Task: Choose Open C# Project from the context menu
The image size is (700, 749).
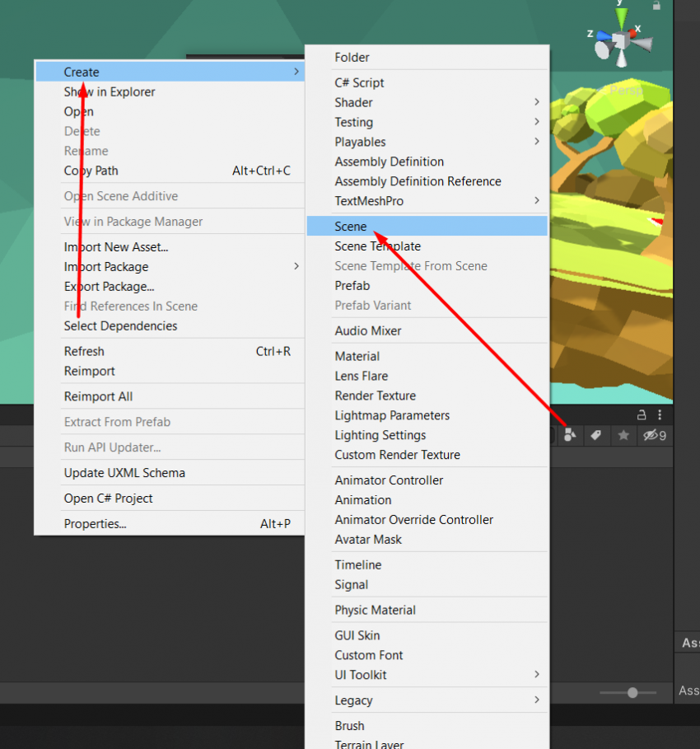Action: tap(110, 498)
